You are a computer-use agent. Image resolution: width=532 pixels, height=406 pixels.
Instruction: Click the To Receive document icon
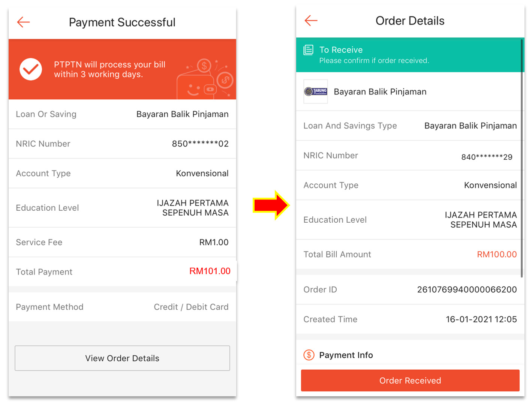308,50
